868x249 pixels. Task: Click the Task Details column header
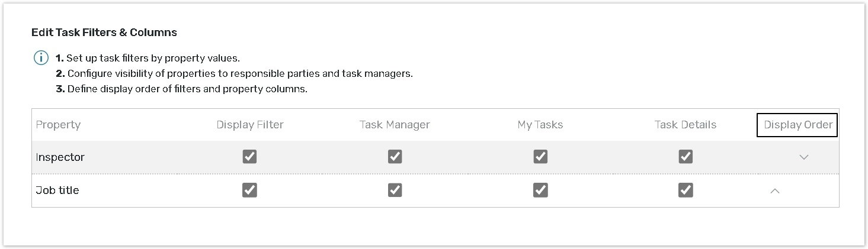tap(686, 125)
